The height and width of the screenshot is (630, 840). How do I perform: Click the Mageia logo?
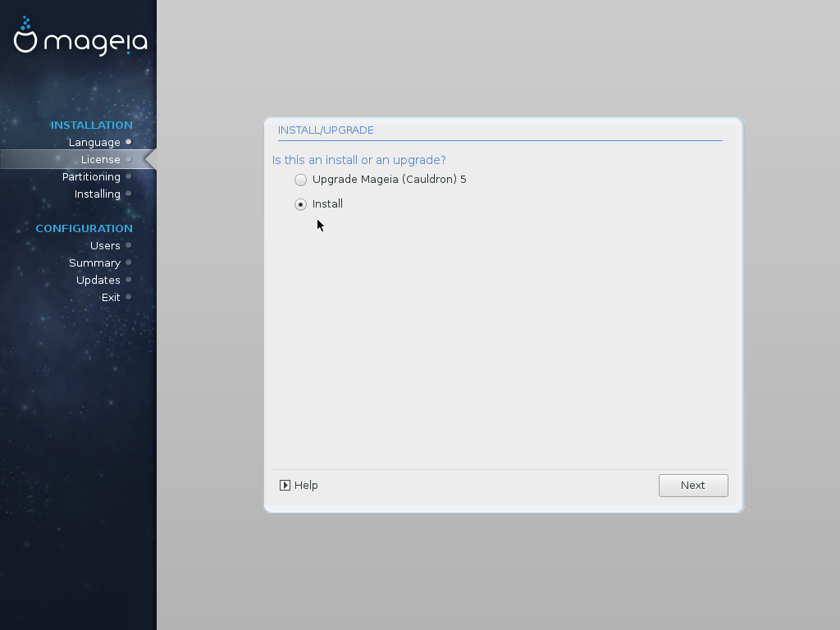tap(80, 36)
